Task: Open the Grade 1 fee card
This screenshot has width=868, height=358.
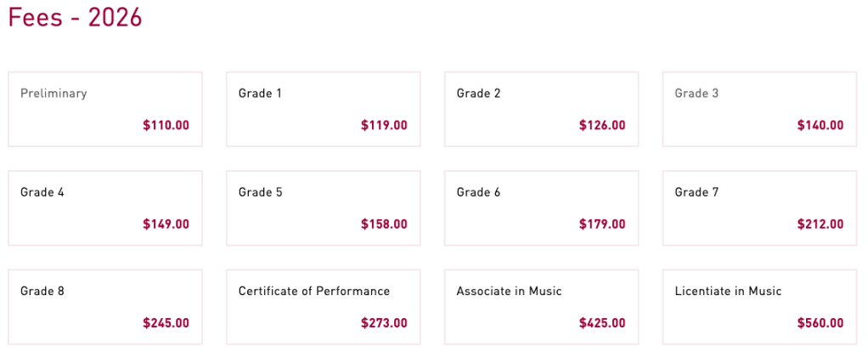Action: tap(323, 109)
